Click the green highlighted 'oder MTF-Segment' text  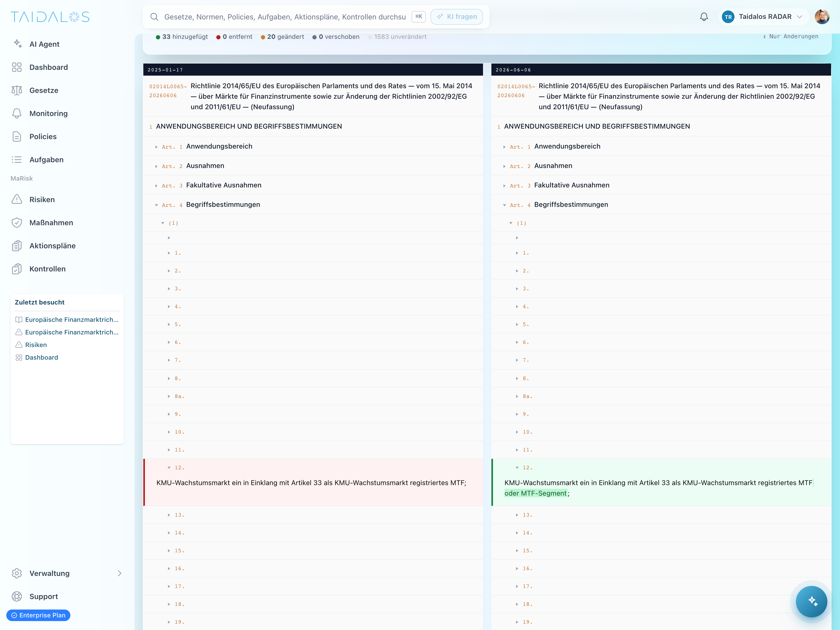point(535,493)
